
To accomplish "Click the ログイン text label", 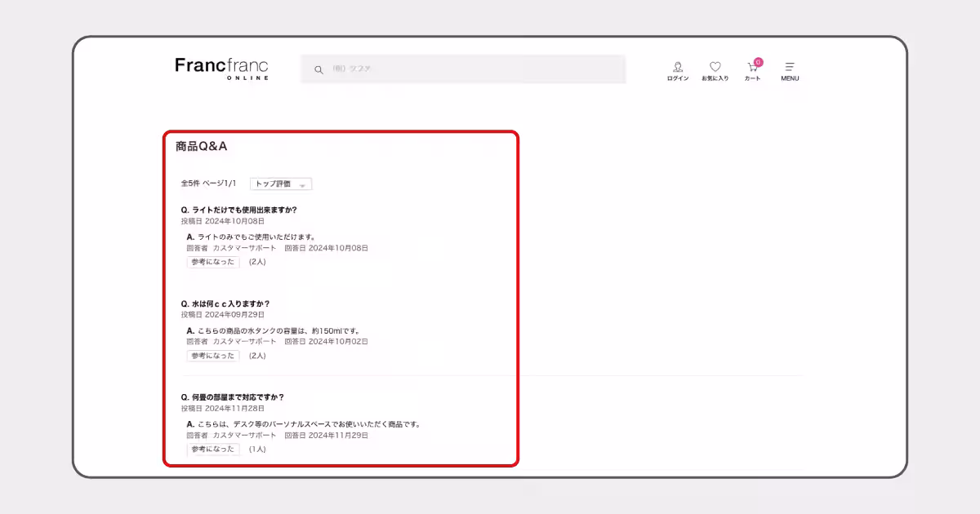I will click(678, 78).
